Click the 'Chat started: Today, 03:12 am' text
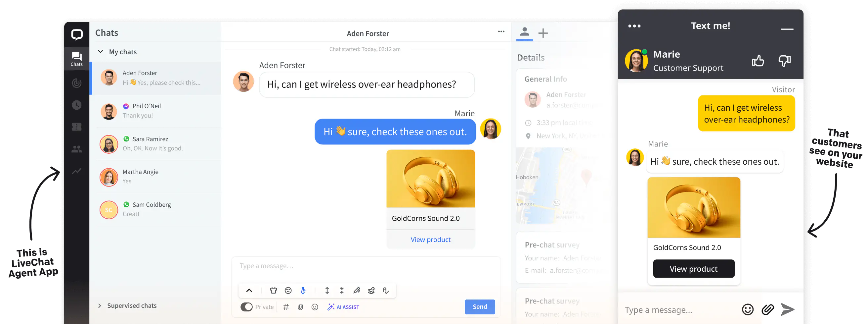Image resolution: width=868 pixels, height=324 pixels. point(365,49)
